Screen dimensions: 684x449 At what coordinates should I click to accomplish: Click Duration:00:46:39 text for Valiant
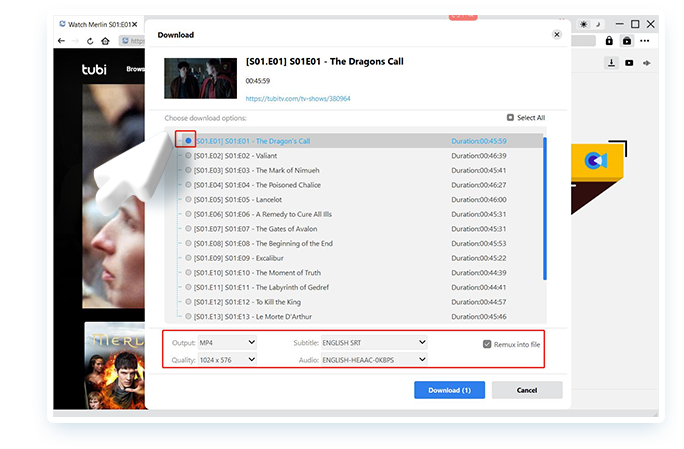[479, 156]
